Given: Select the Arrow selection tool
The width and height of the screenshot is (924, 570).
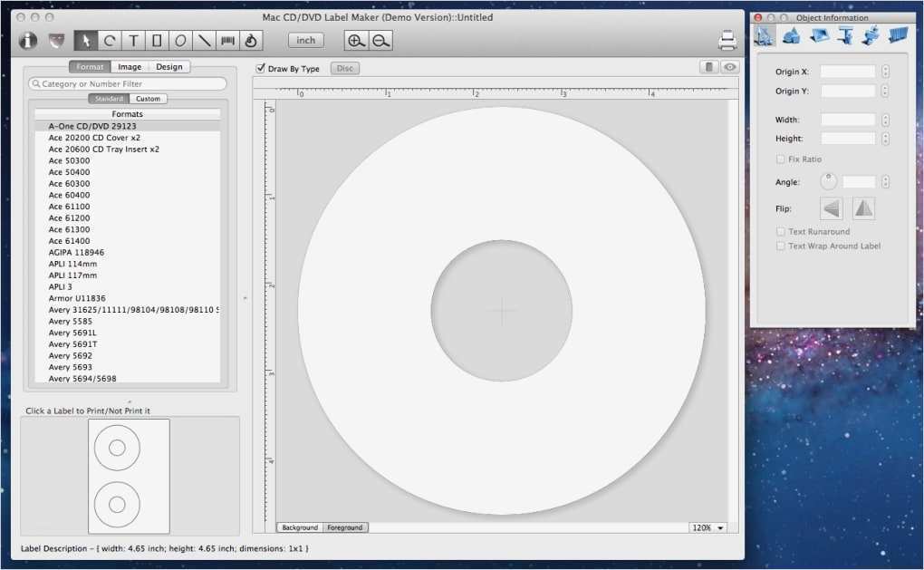Looking at the screenshot, I should 85,40.
